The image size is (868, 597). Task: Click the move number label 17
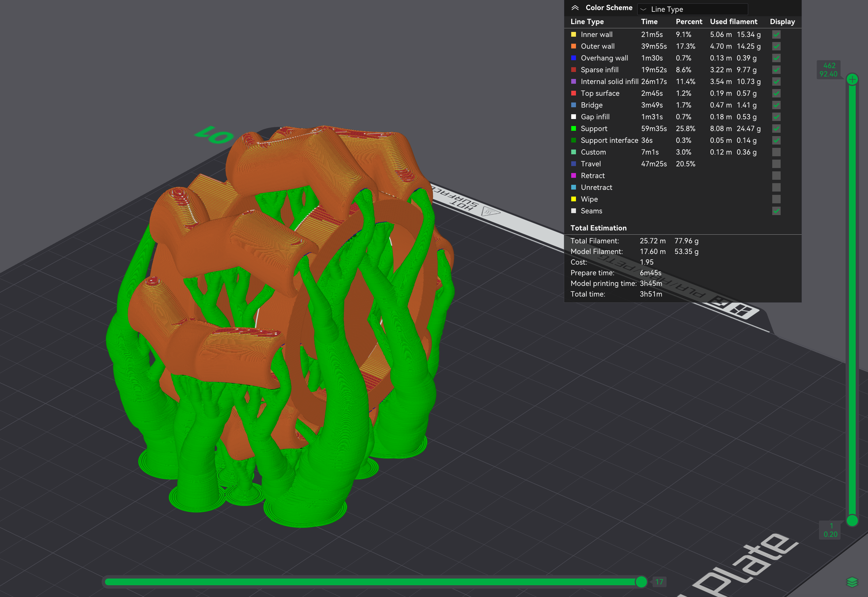click(659, 582)
